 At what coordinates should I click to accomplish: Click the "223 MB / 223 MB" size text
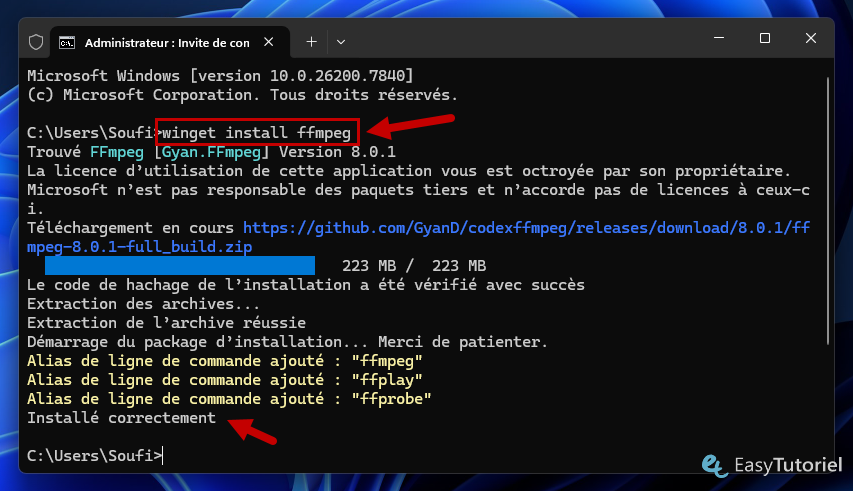pos(413,265)
